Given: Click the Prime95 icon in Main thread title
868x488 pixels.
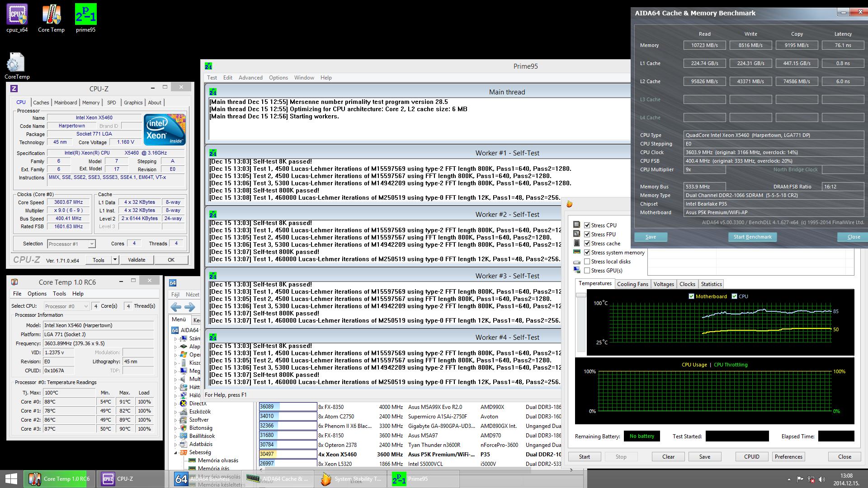Looking at the screenshot, I should [x=213, y=92].
